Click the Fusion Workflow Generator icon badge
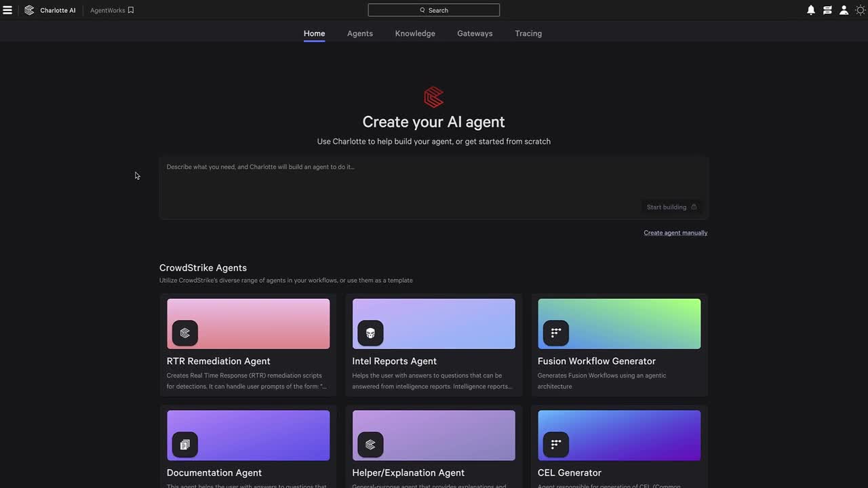This screenshot has width=868, height=488. click(556, 333)
